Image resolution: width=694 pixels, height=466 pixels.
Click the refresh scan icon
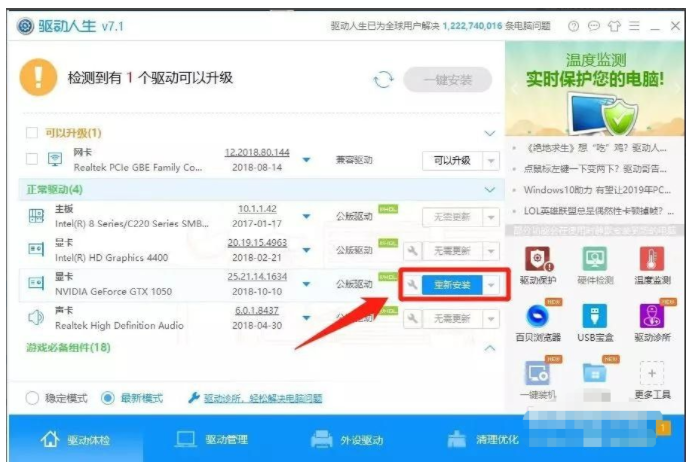point(382,79)
